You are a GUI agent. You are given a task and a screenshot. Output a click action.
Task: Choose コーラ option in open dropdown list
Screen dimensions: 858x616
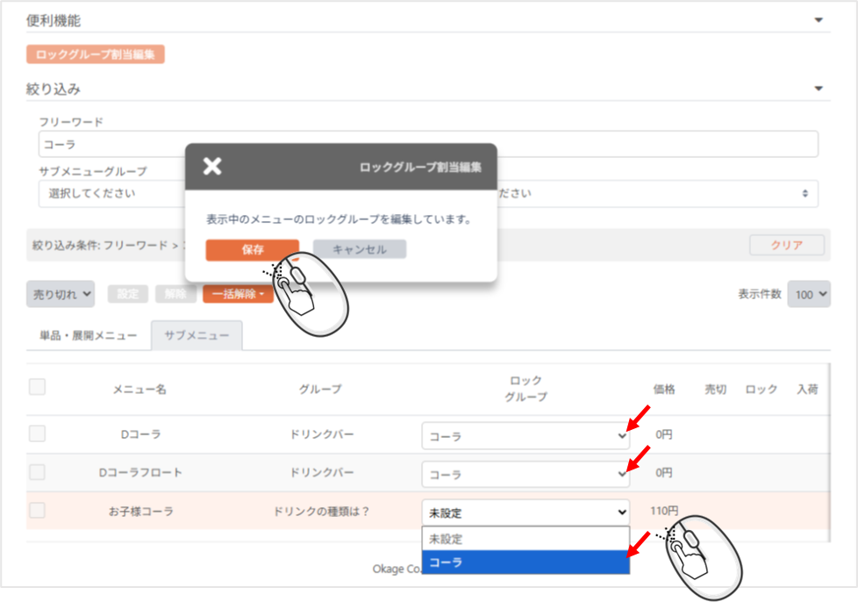(526, 562)
